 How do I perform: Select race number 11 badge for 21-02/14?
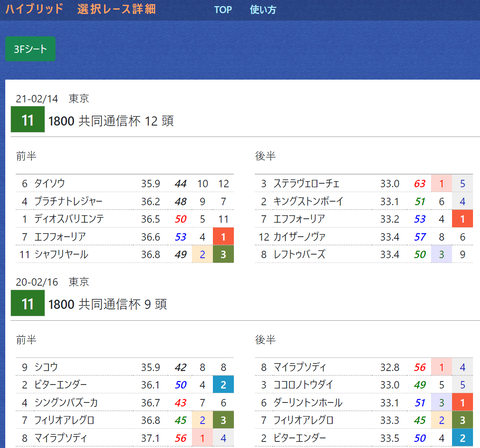click(x=28, y=119)
